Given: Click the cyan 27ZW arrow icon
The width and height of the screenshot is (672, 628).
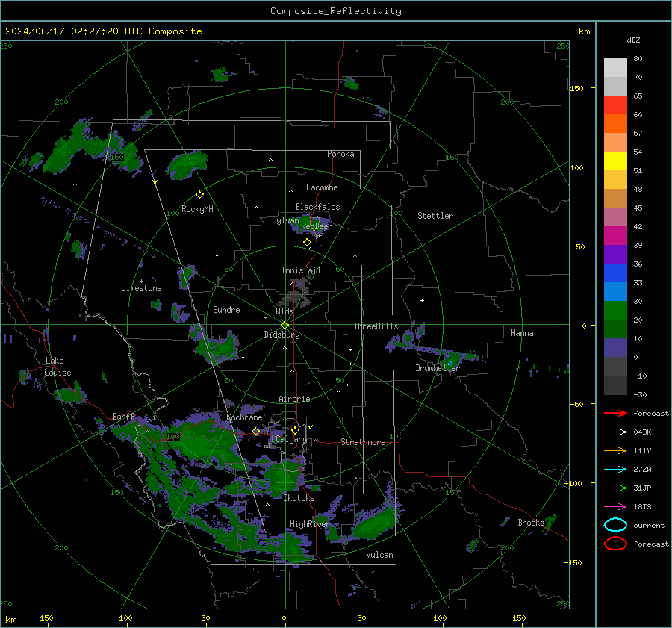Looking at the screenshot, I should 615,470.
